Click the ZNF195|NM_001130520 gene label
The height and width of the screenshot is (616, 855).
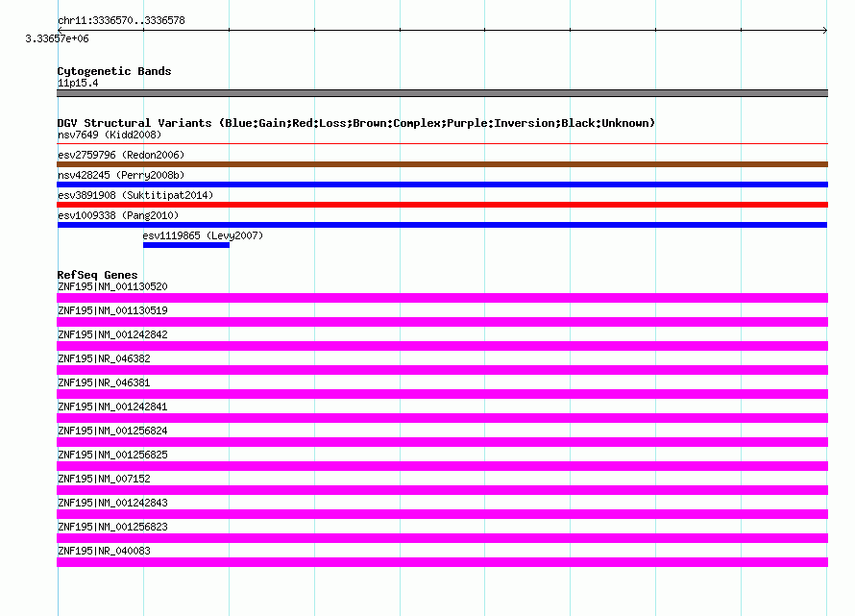112,286
